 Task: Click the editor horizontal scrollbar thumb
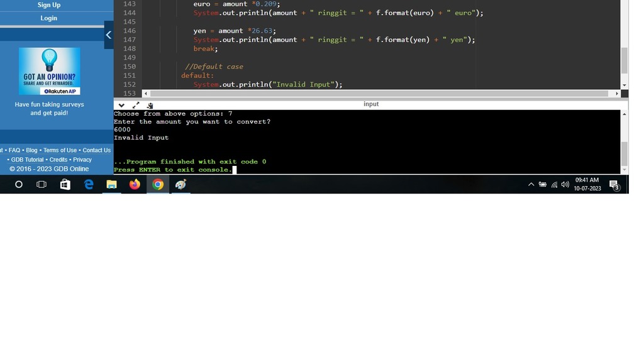pos(379,94)
